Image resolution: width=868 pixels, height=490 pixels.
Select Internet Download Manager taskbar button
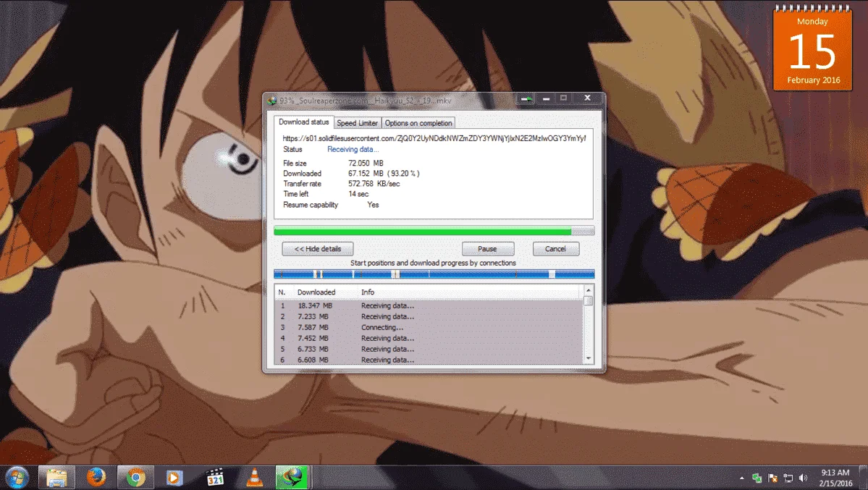click(292, 477)
